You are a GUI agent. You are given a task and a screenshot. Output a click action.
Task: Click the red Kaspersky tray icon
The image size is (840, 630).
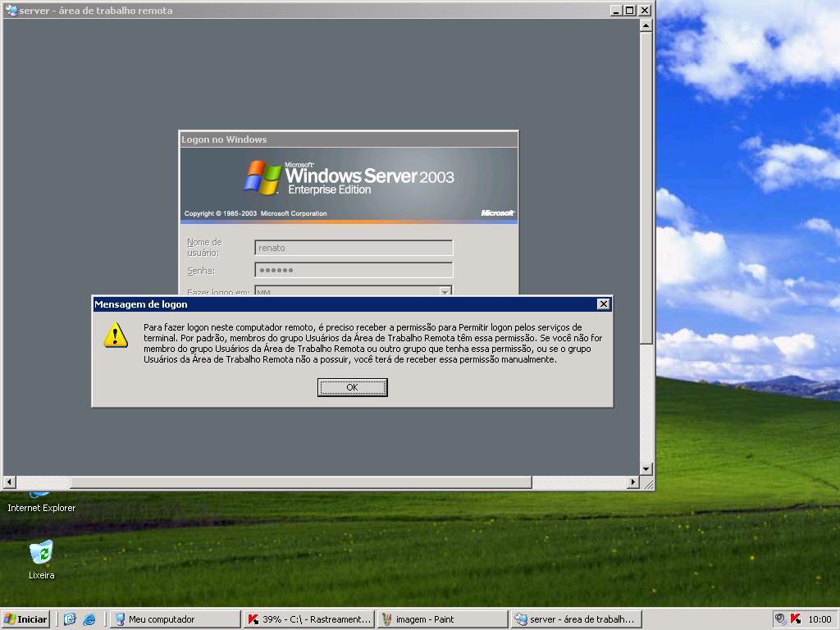coord(796,619)
